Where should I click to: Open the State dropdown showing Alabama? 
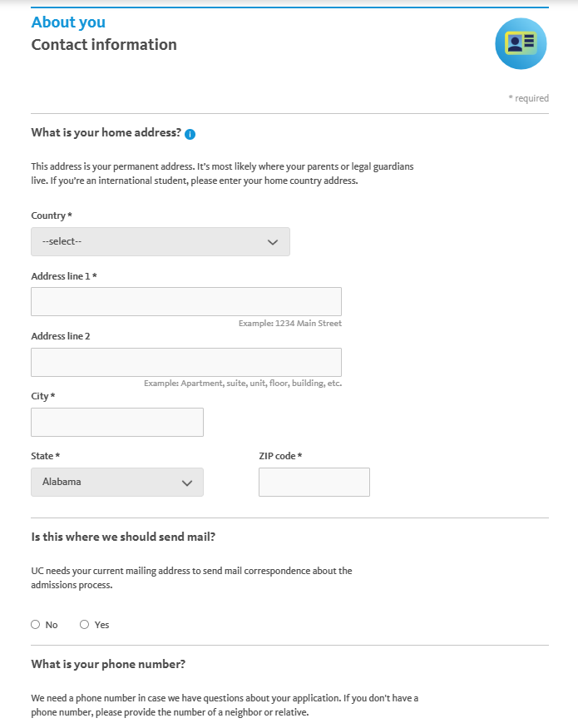pos(117,482)
